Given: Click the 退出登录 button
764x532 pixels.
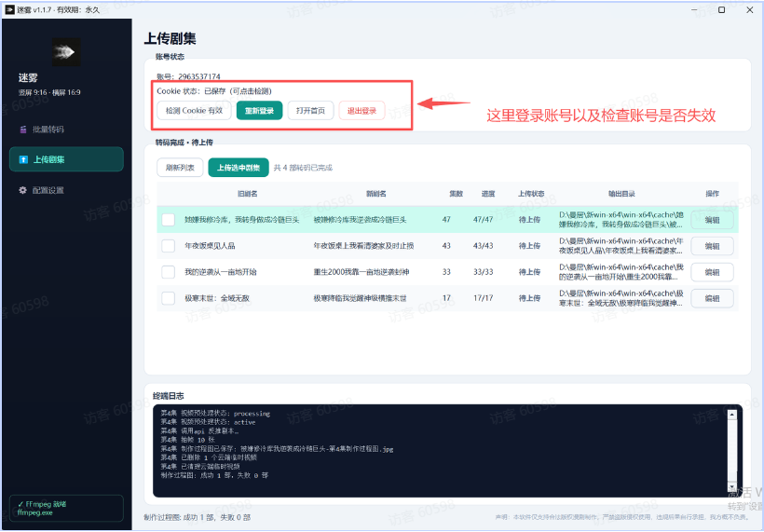Looking at the screenshot, I should pyautogui.click(x=362, y=111).
